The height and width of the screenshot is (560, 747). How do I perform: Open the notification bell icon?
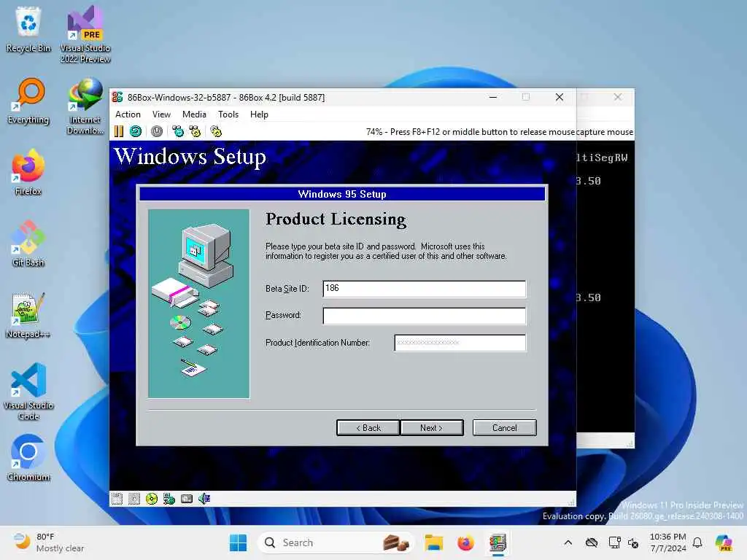coord(697,542)
